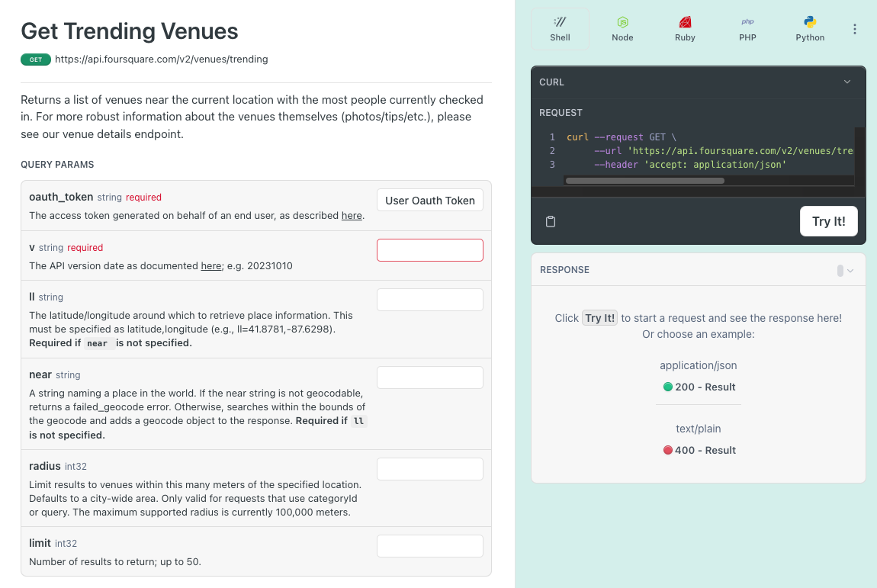The image size is (877, 588).
Task: Click the radius parameter name
Action: pos(45,466)
